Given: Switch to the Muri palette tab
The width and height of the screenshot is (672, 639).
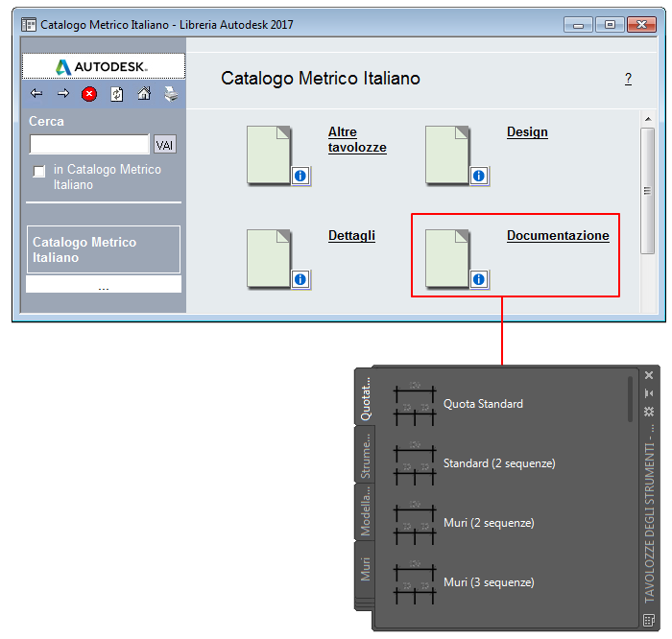Looking at the screenshot, I should (x=365, y=570).
